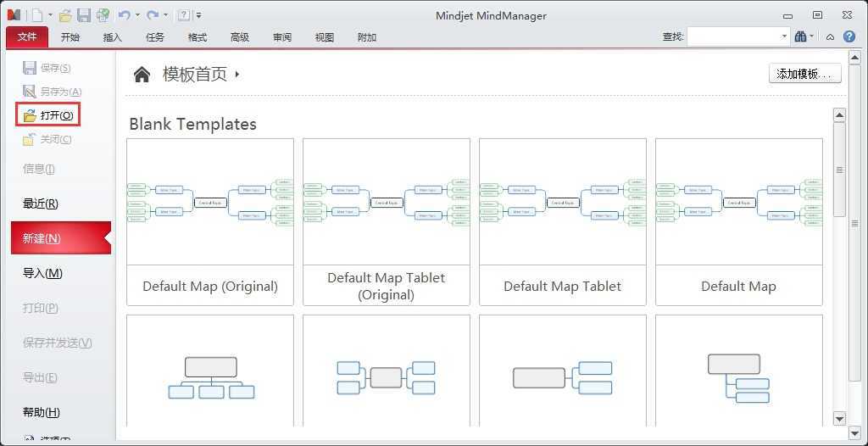This screenshot has width=868, height=446.
Task: Switch to the 插入 ribbon tab
Action: pos(112,37)
